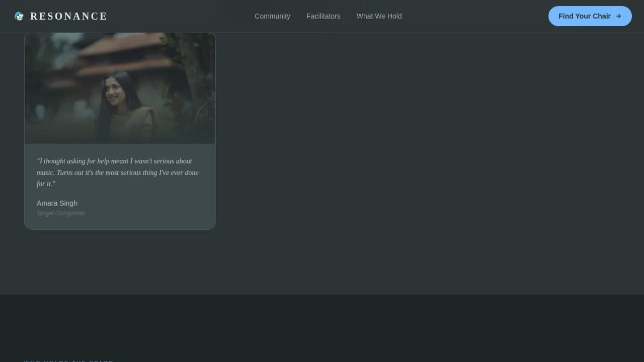Click the RESONANCE wordmark in the header
The height and width of the screenshot is (362, 644).
68,16
